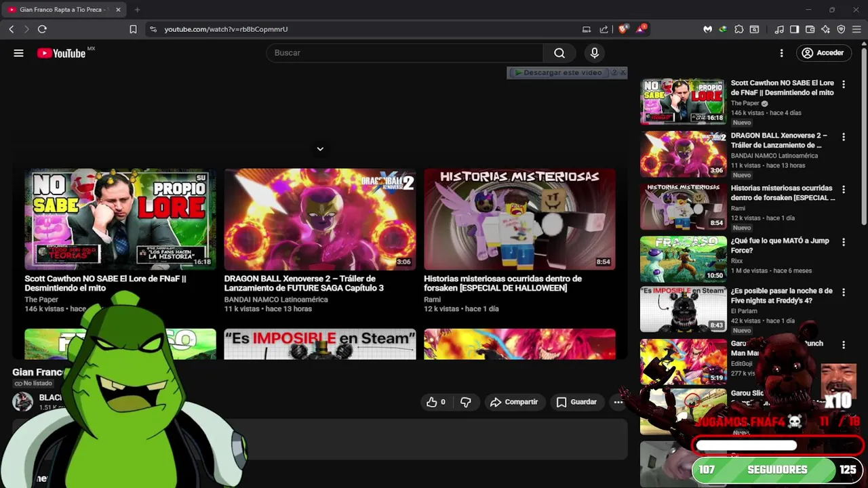Click sidebar channel El Parlam
The width and height of the screenshot is (868, 488).
click(745, 311)
